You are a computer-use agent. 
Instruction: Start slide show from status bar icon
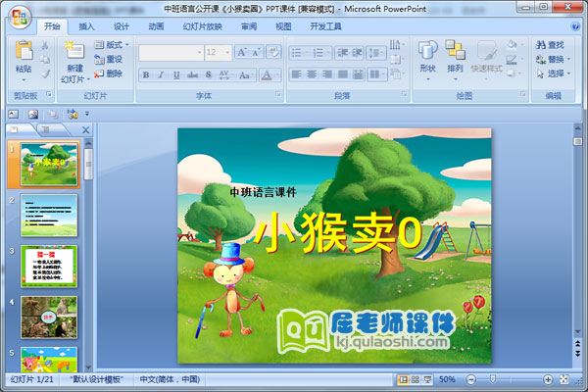coord(427,379)
